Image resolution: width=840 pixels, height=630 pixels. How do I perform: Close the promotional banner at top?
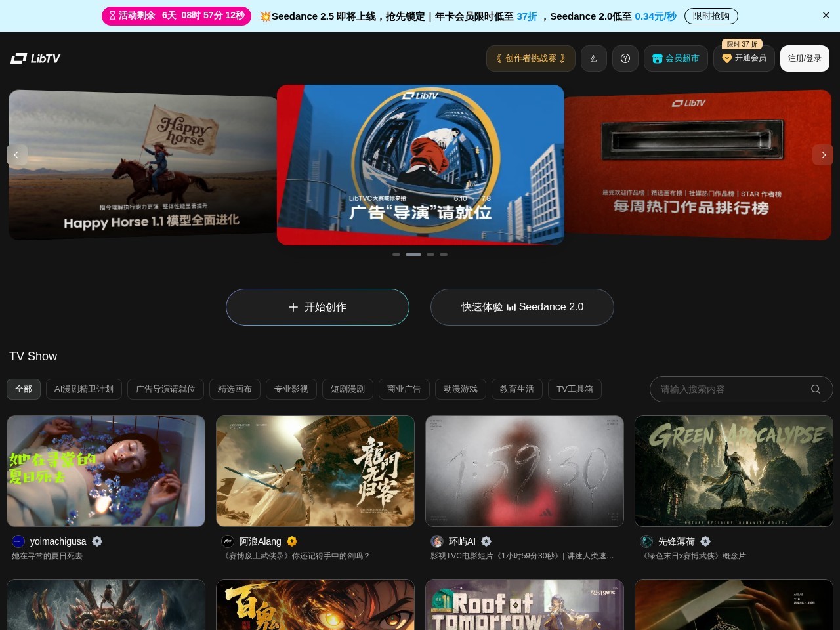click(826, 15)
